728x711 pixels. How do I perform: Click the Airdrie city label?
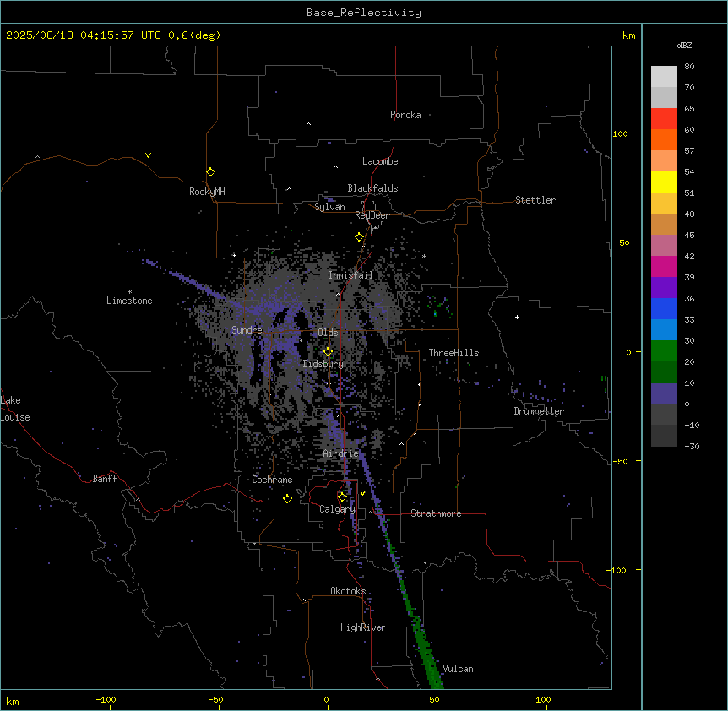[341, 454]
